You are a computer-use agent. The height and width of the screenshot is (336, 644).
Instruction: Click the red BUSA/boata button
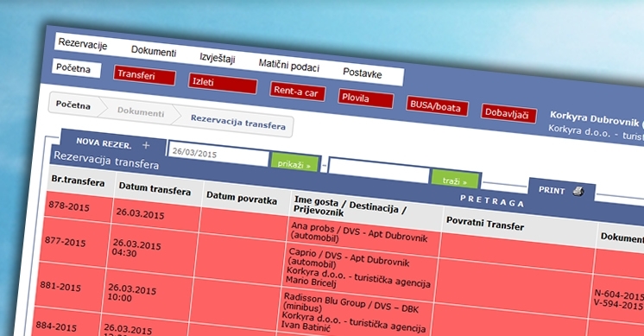click(x=437, y=106)
